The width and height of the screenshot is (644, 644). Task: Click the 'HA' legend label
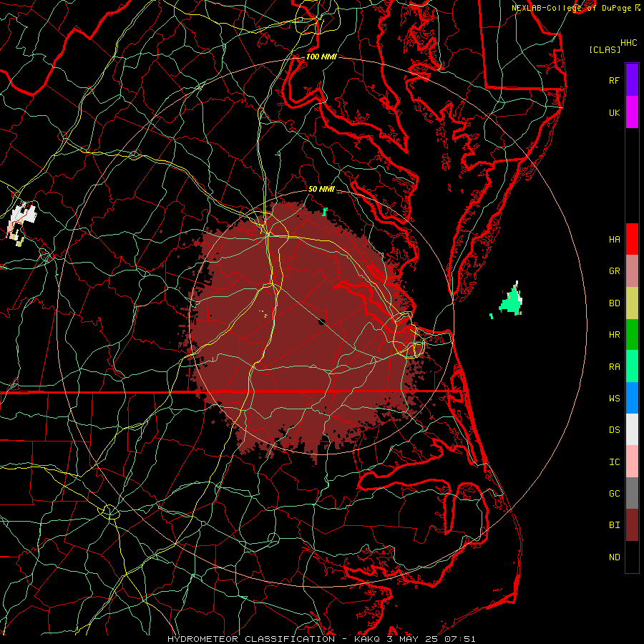(614, 239)
